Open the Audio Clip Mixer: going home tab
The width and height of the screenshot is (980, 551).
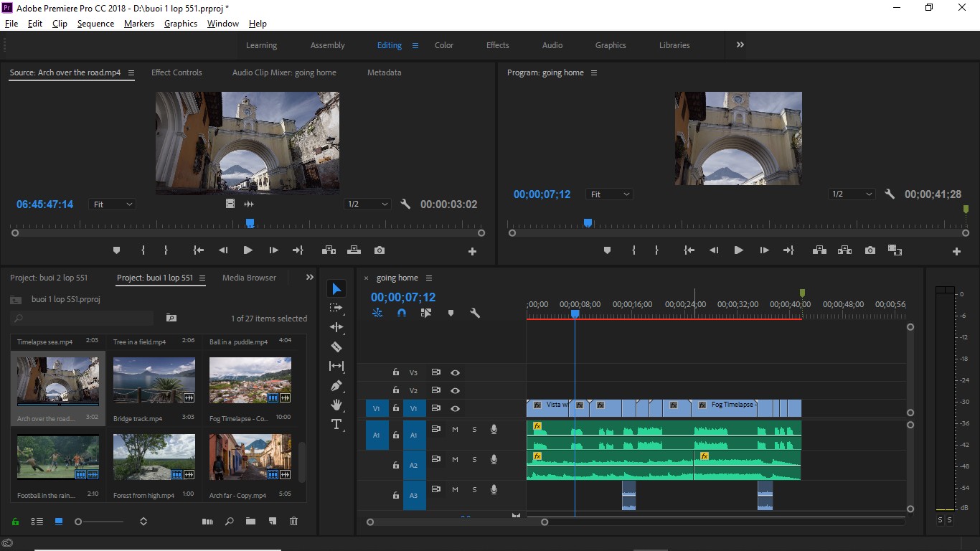[x=284, y=72]
